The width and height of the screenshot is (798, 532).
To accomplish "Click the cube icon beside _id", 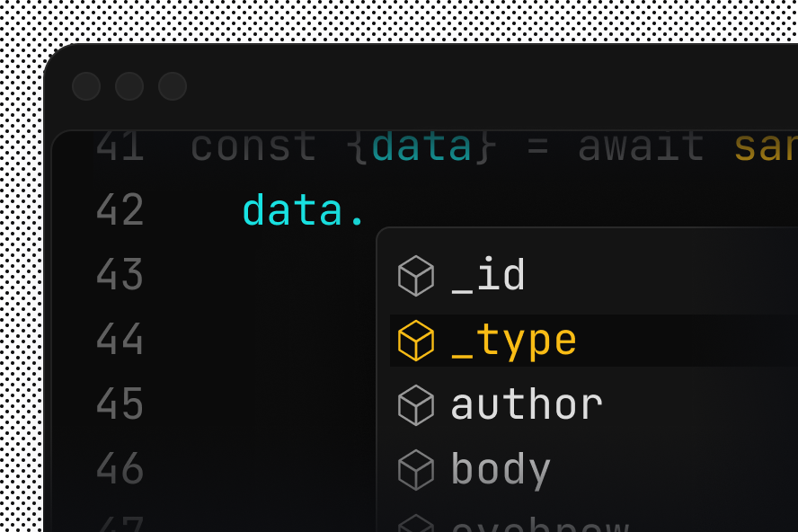I will click(x=414, y=275).
